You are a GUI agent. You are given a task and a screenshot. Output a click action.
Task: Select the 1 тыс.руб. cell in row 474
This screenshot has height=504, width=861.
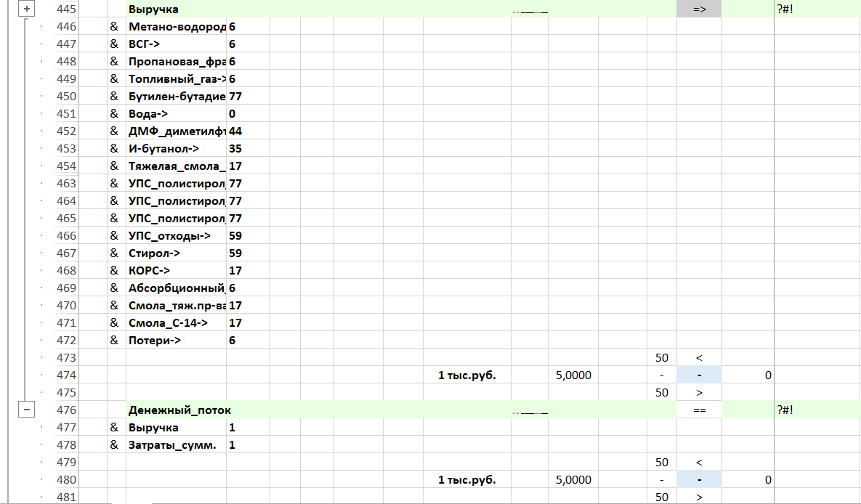(x=466, y=375)
